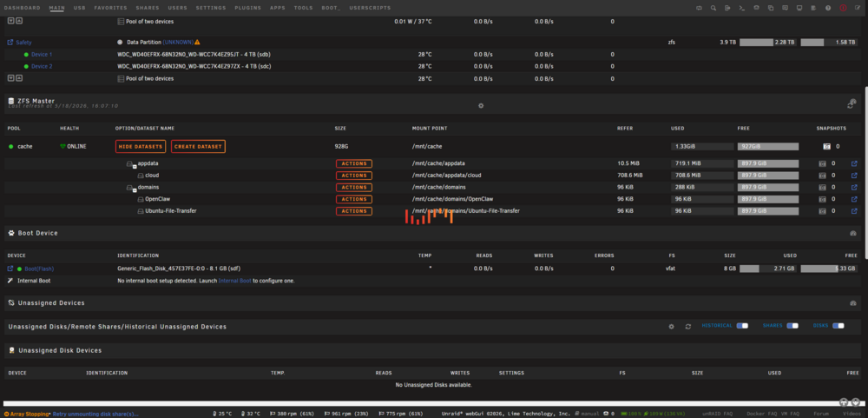Click the Boot Device section gauge icon
The width and height of the screenshot is (868, 418).
[x=853, y=234]
